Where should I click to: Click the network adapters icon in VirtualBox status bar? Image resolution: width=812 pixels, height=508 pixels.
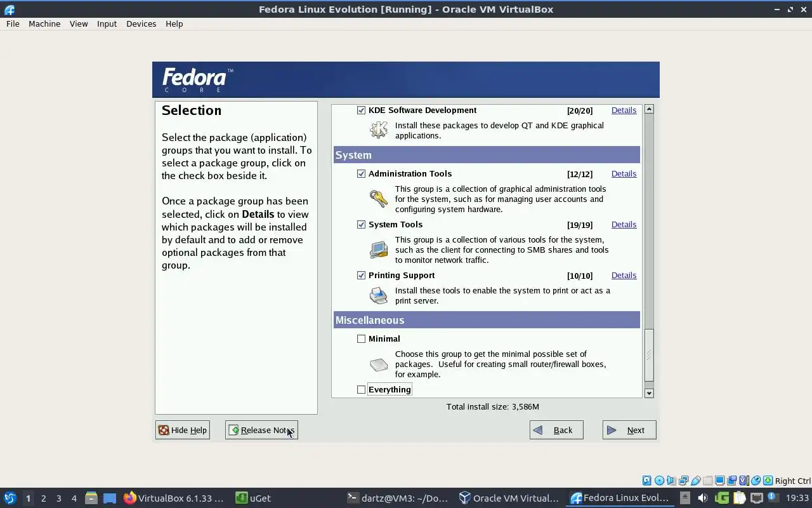click(x=684, y=481)
